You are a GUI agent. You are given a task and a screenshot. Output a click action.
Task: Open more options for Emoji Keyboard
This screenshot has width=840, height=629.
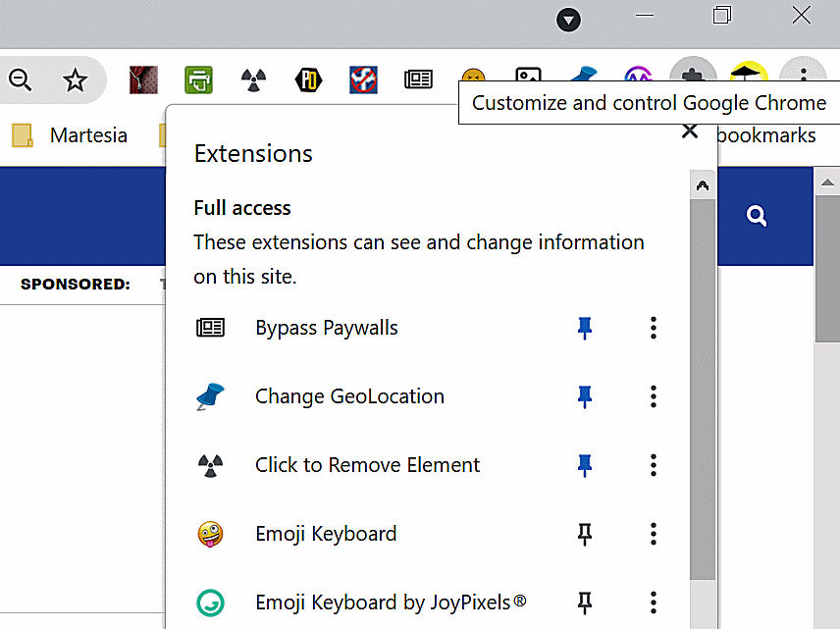653,534
